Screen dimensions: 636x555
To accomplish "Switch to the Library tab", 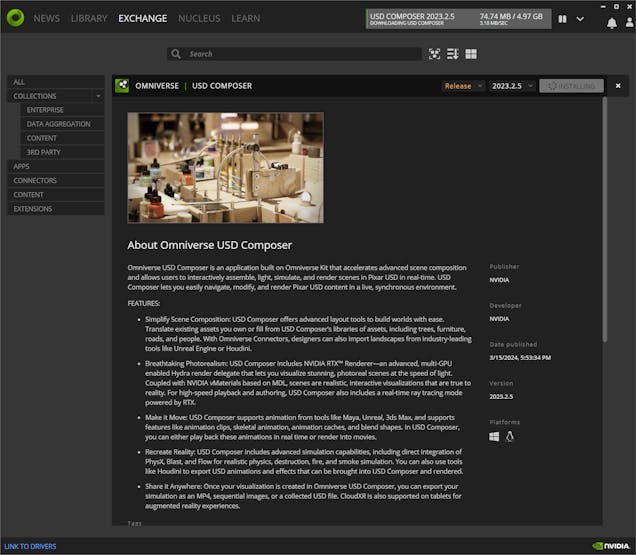I will tap(89, 18).
